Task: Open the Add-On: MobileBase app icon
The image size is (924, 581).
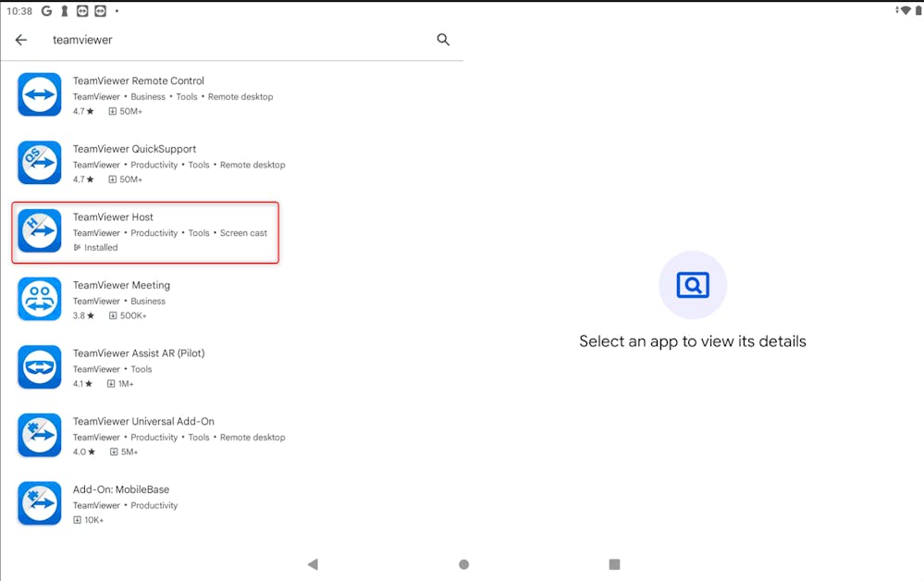Action: pyautogui.click(x=40, y=503)
